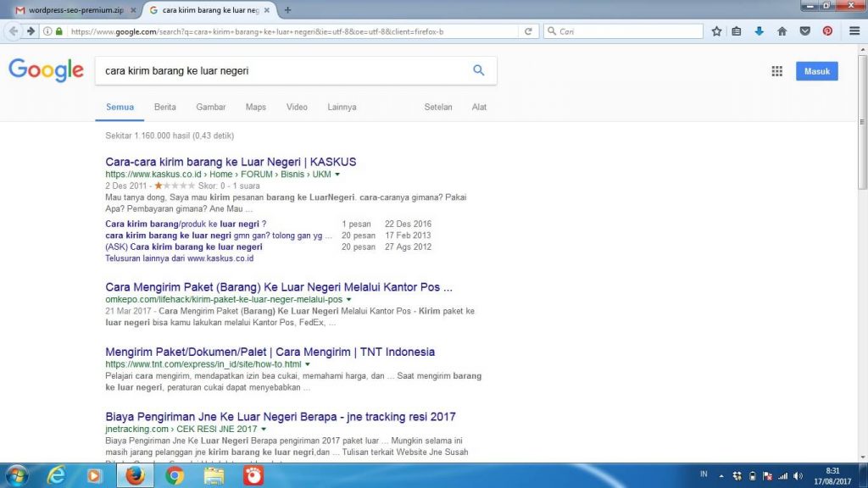Click the IN language indicator in the tray
Image resolution: width=868 pixels, height=488 pixels.
[x=704, y=474]
